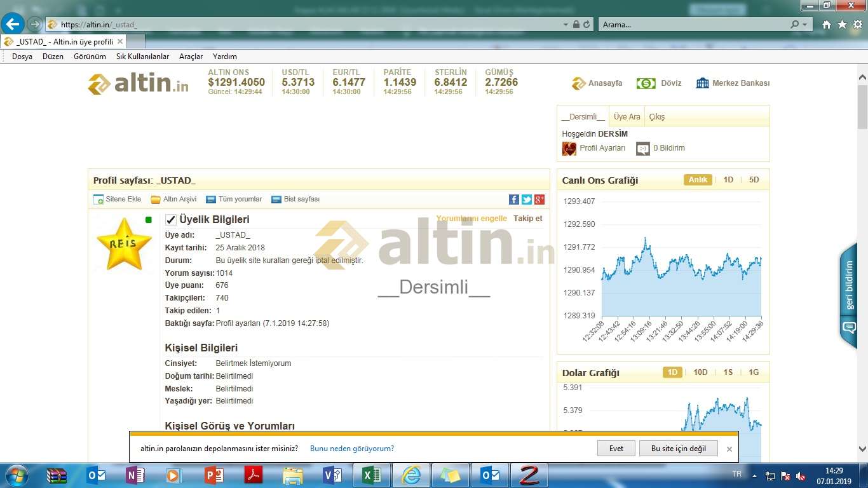Open Excel from the taskbar

point(372,475)
